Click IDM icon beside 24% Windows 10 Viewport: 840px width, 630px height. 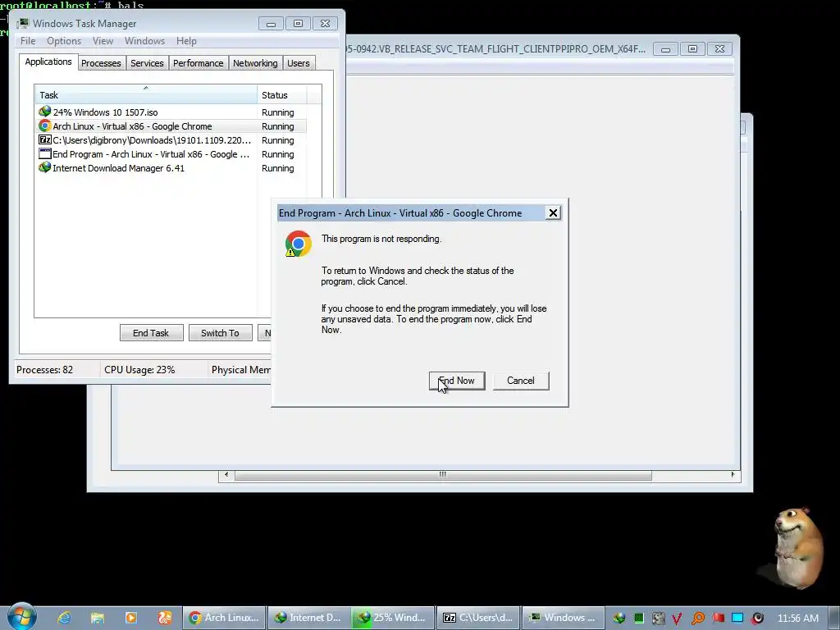pos(44,112)
